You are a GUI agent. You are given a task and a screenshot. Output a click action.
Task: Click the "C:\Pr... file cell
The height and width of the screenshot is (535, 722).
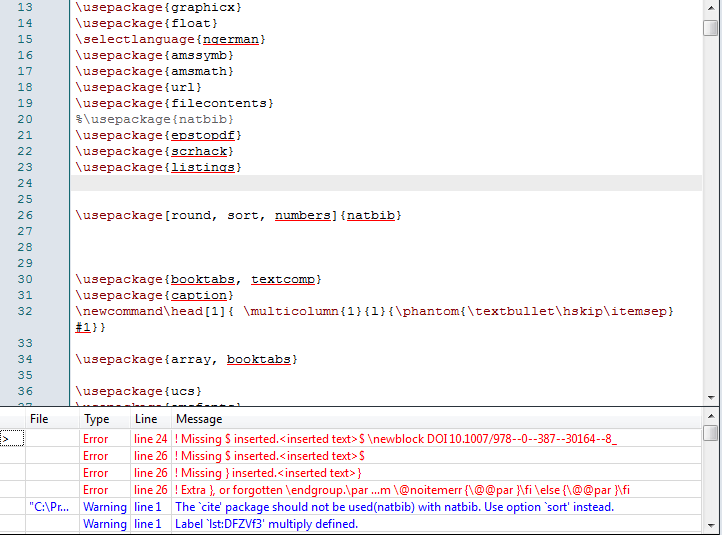(49, 507)
